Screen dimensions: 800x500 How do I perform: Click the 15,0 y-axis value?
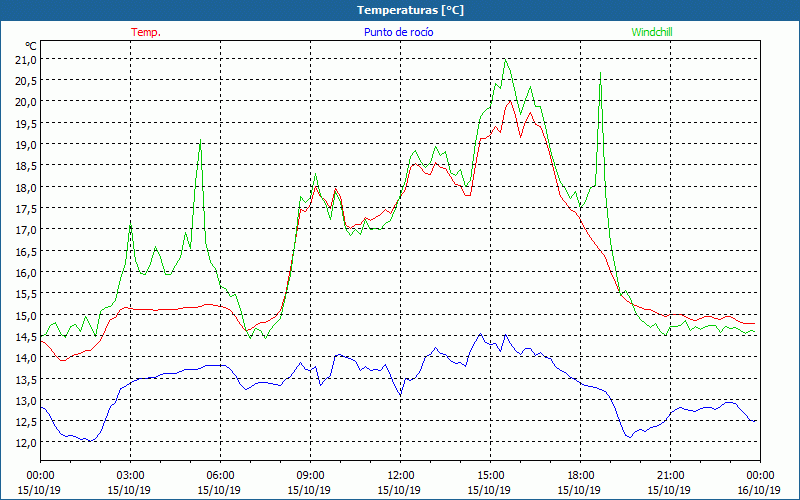(27, 315)
